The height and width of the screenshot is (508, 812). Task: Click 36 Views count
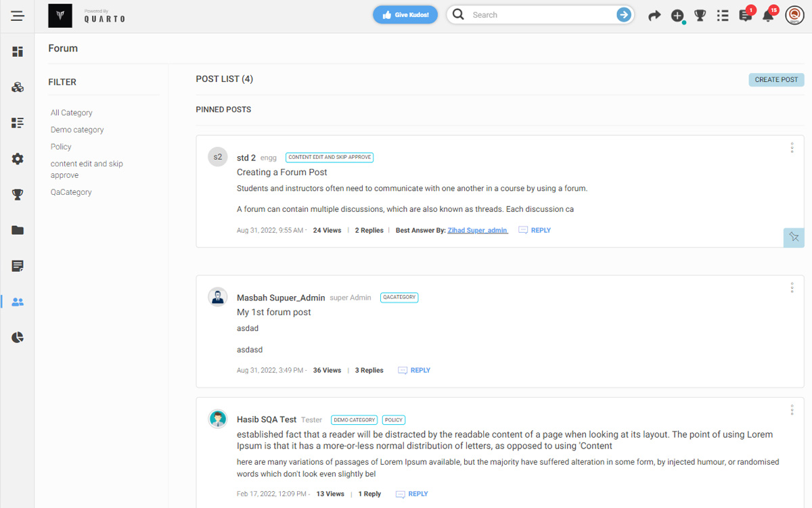point(327,371)
